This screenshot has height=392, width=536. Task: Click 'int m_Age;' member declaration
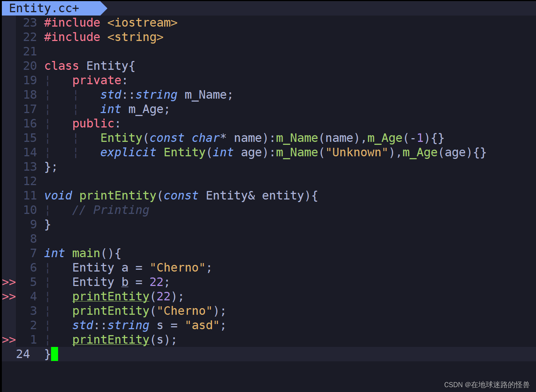point(135,109)
